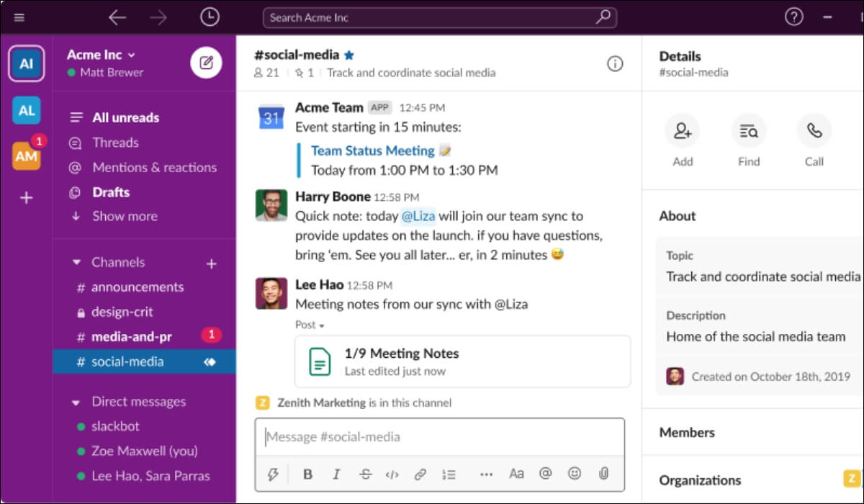Open the Post dropdown under Lee Hao

pyautogui.click(x=310, y=325)
